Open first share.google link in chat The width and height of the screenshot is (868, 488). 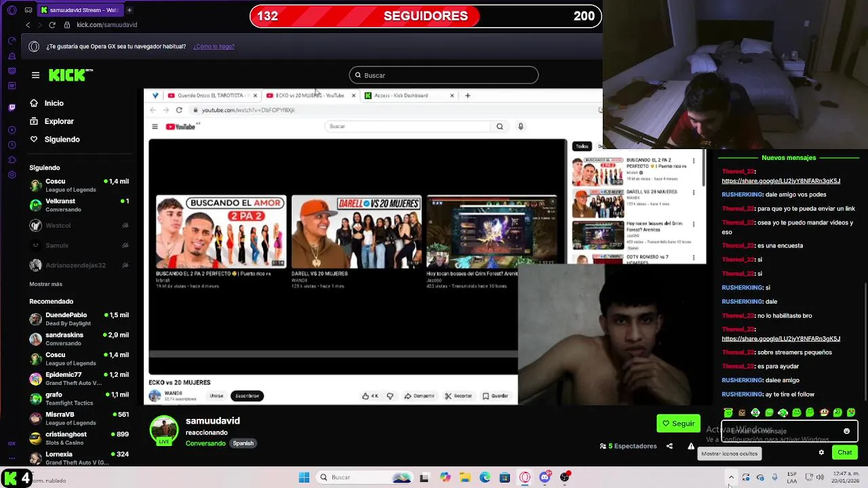781,181
